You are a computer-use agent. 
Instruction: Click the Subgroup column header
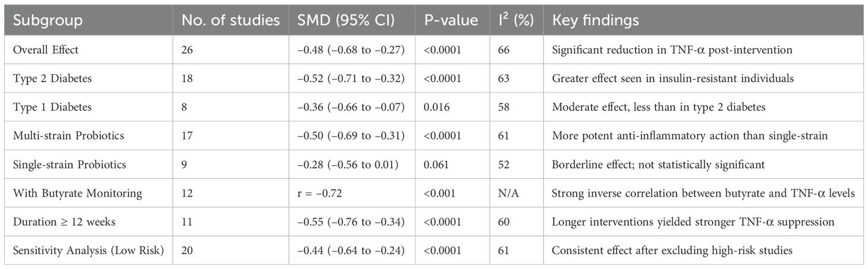[x=48, y=21]
